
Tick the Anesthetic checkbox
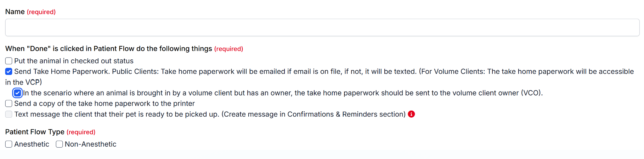click(9, 144)
